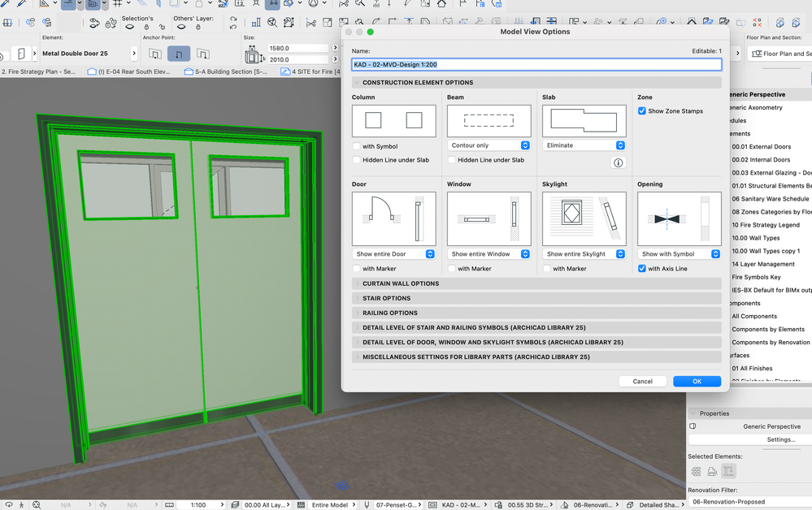Click Cancel in Model View Options

(642, 381)
